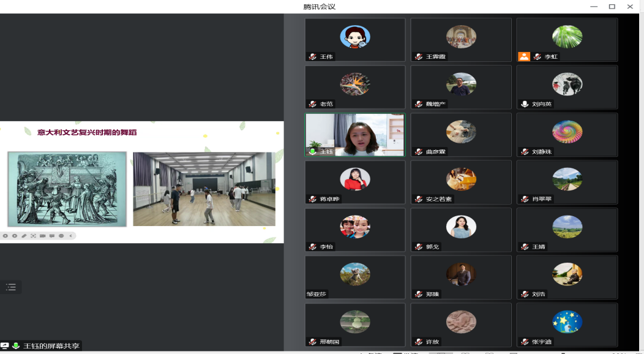Viewport: 644px width, 354px height.
Task: Click the microphone icon beside 刘向英
Action: pos(524,104)
